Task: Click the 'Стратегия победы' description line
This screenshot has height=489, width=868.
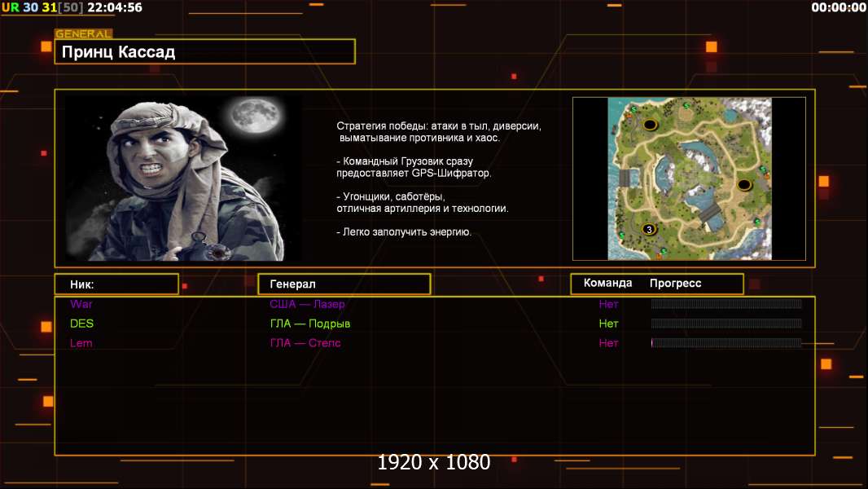Action: [439, 126]
